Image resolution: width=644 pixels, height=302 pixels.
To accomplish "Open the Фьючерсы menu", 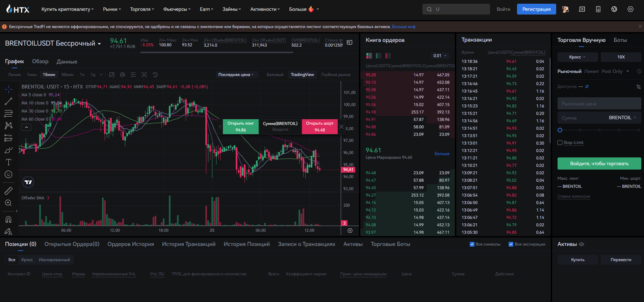I will 177,9.
